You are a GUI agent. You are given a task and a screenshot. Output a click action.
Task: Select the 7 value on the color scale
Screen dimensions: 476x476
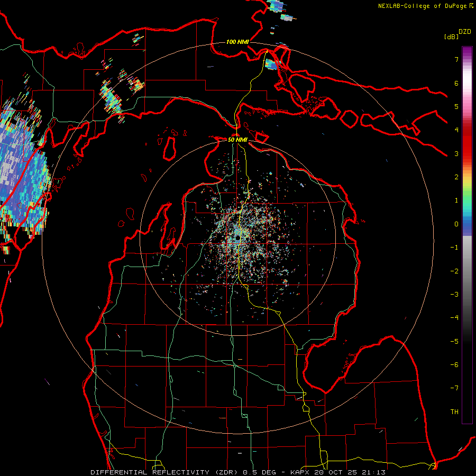456,59
